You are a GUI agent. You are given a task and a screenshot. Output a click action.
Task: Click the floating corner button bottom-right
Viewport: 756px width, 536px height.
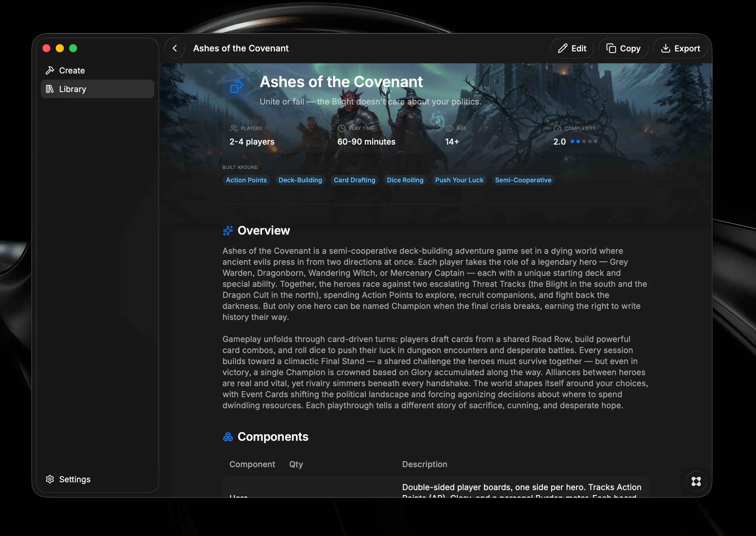tap(696, 481)
